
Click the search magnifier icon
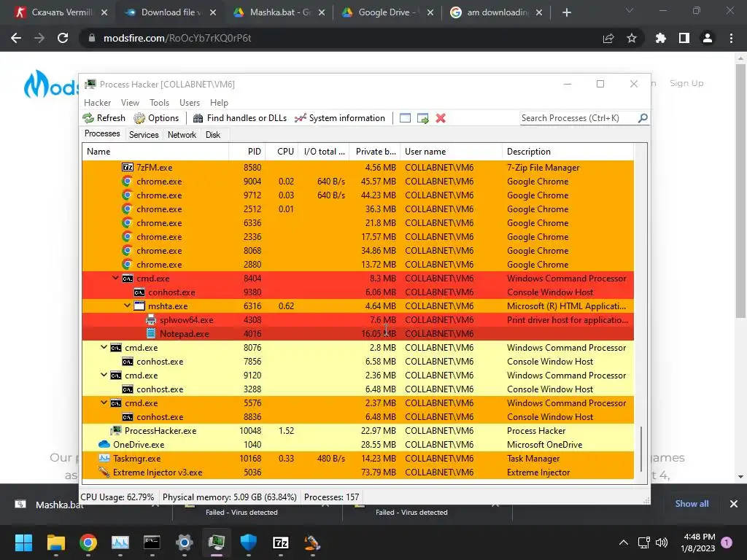pos(643,117)
